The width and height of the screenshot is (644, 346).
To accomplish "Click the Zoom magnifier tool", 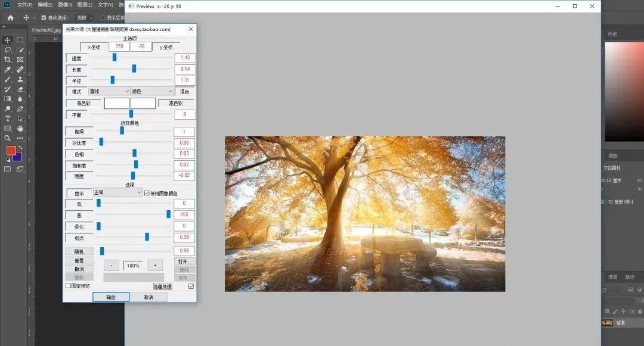I will click(8, 138).
